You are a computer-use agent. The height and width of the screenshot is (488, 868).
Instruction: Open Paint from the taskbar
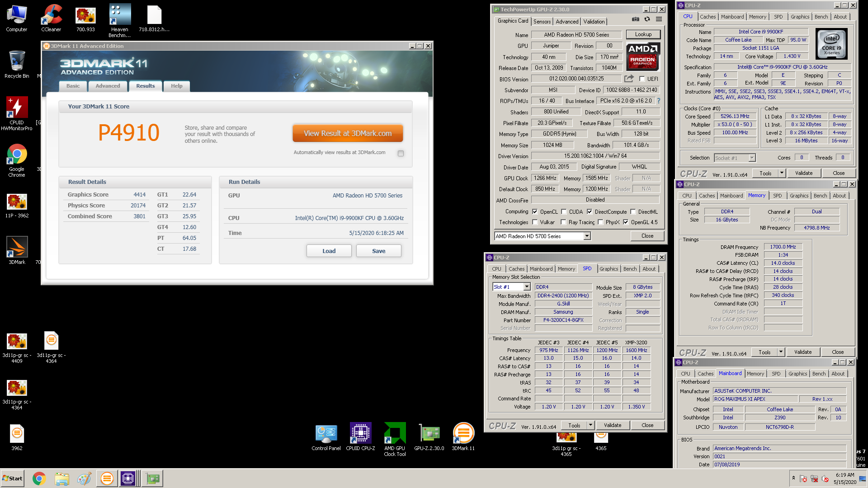click(x=84, y=479)
